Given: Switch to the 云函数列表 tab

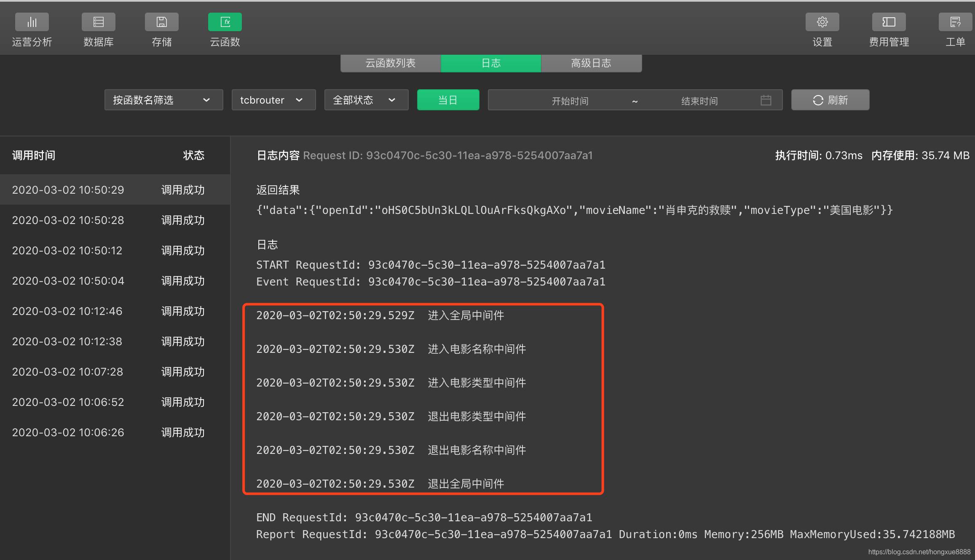Looking at the screenshot, I should coord(391,63).
